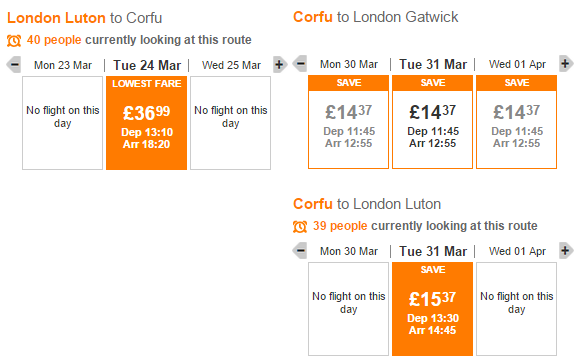Choose Tue 31 Mar £14.37 Gatwick flight
The height and width of the screenshot is (362, 580).
click(432, 122)
